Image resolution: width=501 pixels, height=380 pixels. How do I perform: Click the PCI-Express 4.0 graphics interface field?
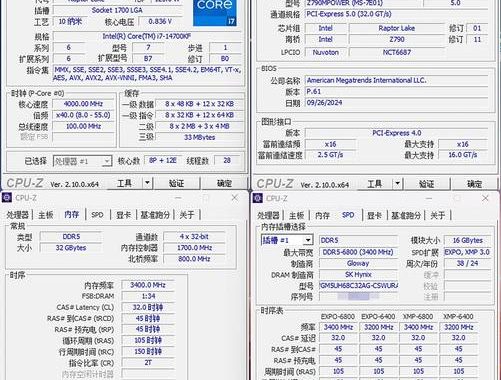pos(397,133)
